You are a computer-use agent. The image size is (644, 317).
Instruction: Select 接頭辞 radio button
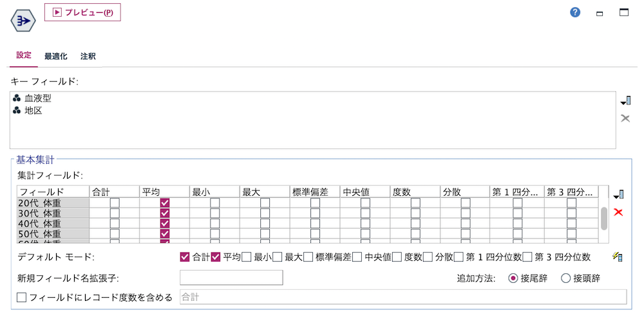pyautogui.click(x=565, y=278)
